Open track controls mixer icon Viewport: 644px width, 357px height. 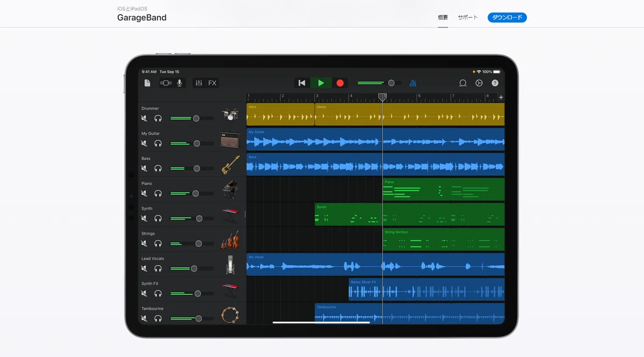click(x=199, y=83)
